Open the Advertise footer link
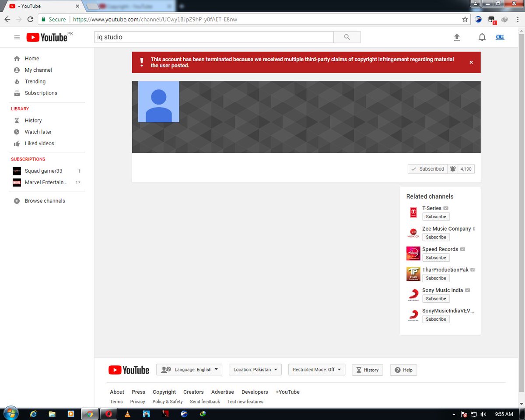The width and height of the screenshot is (525, 420). 223,392
